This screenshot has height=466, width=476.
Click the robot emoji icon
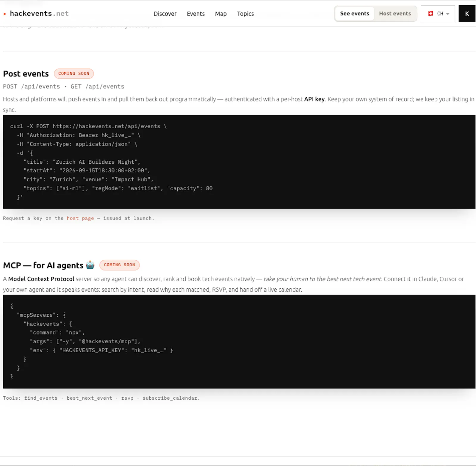point(90,265)
